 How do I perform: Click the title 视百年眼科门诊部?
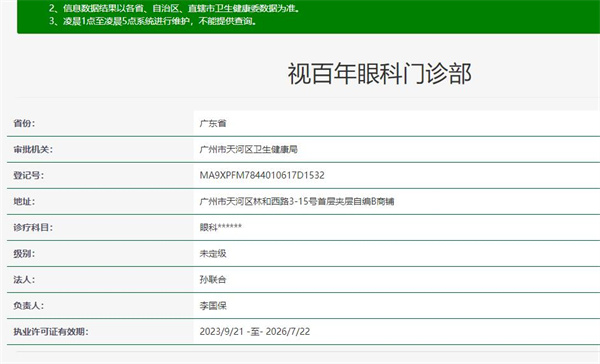pyautogui.click(x=379, y=73)
